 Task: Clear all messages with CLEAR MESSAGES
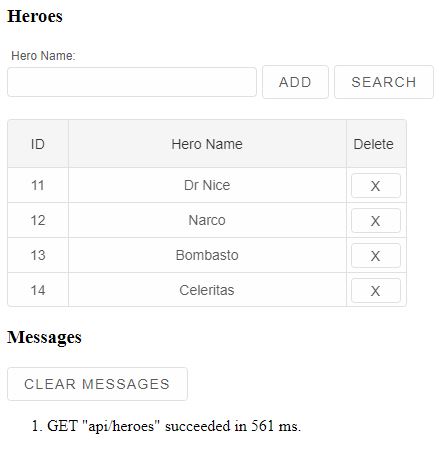point(97,384)
